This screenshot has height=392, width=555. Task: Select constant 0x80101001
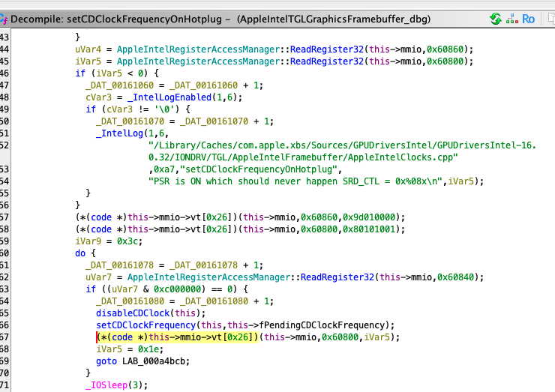(x=369, y=229)
